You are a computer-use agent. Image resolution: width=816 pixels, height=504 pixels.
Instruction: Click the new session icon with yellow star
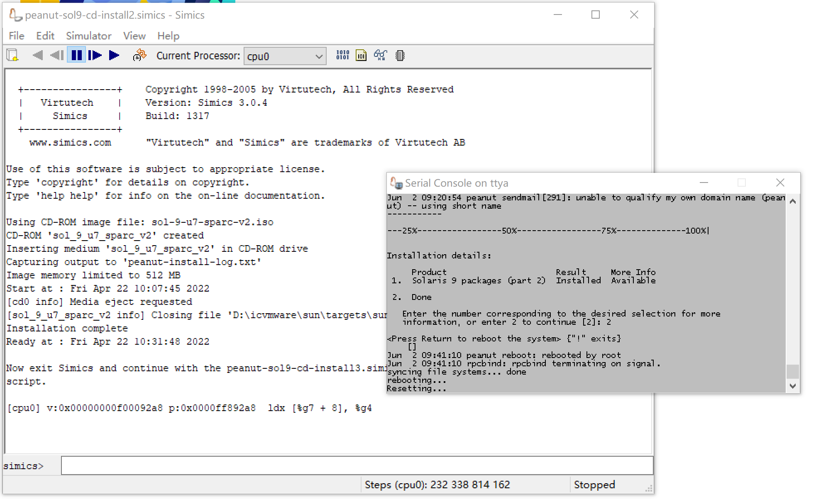(12, 55)
